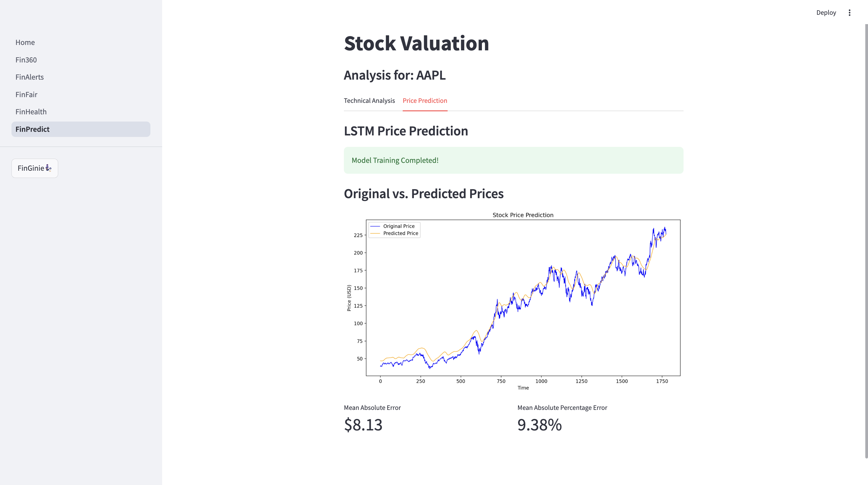868x485 pixels.
Task: Navigate to FinAlerts in the sidebar
Action: click(x=30, y=77)
